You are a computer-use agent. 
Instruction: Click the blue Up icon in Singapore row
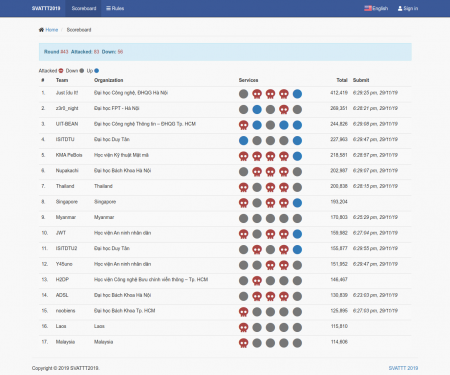pyautogui.click(x=297, y=203)
